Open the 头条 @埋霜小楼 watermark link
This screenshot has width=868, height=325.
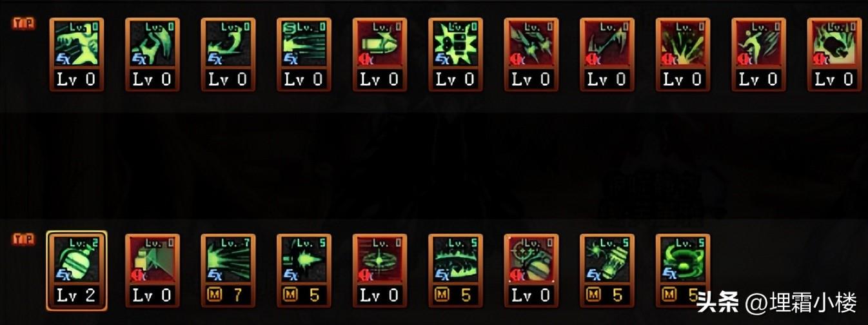point(776,302)
